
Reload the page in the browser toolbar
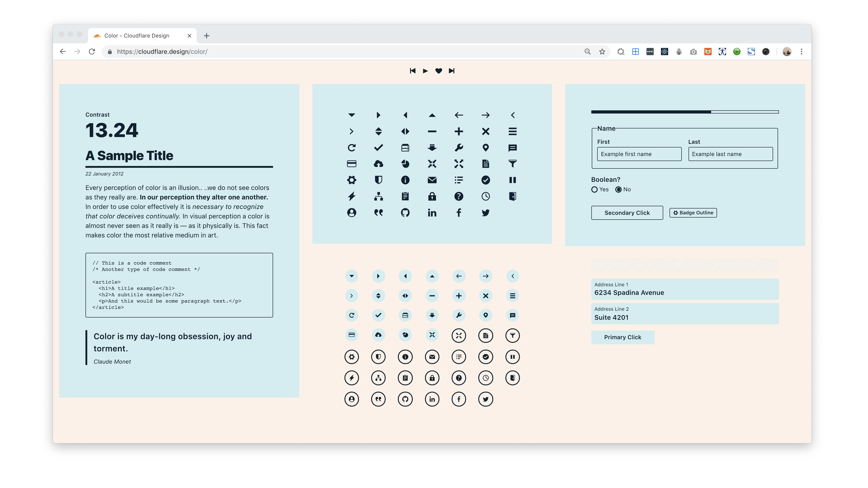point(92,52)
